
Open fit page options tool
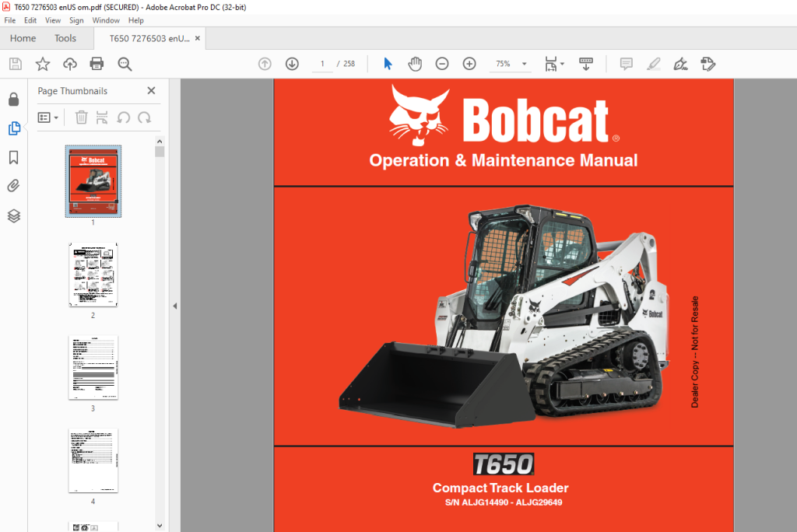pyautogui.click(x=551, y=64)
